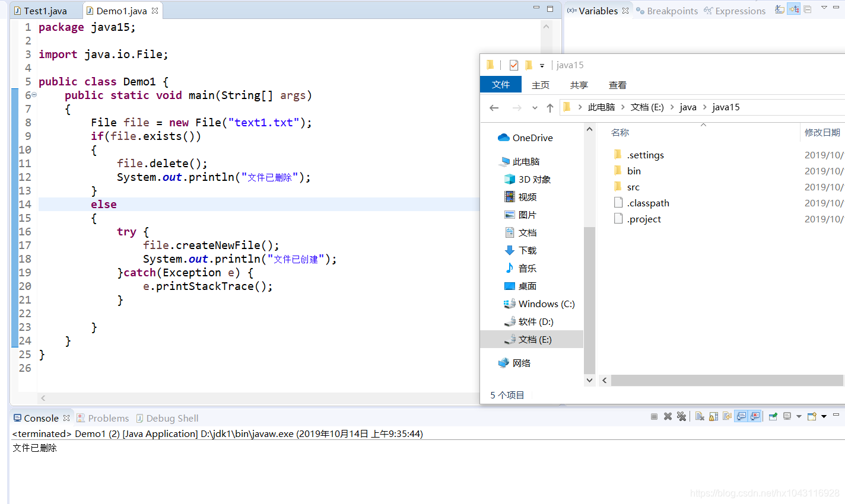Select the bin folder in file list

(627, 171)
